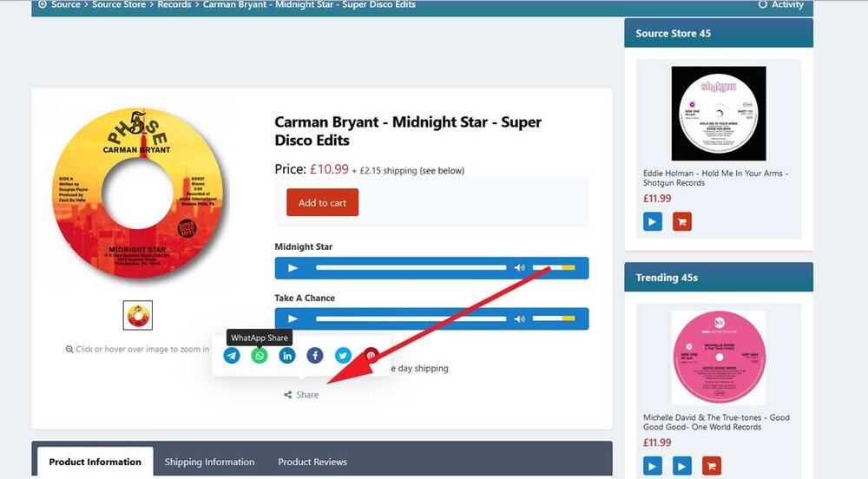Click Eddie Holman £11.99 price
This screenshot has height=479, width=868.
[x=657, y=199]
